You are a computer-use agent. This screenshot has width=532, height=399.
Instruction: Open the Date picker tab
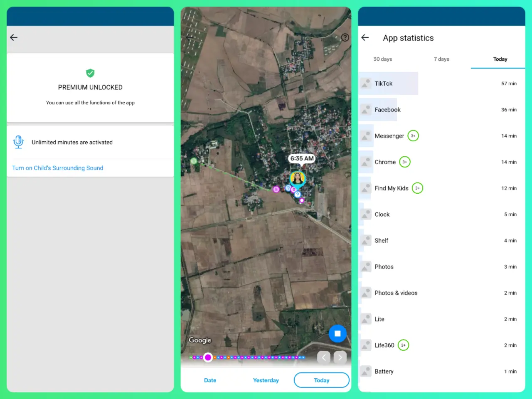coord(210,380)
